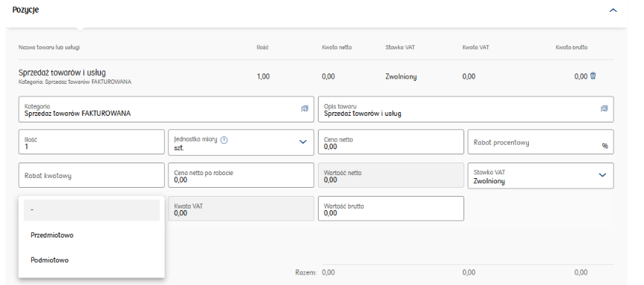Click the Rabat kwotowy field
Screen dimensions: 644x285
point(91,175)
